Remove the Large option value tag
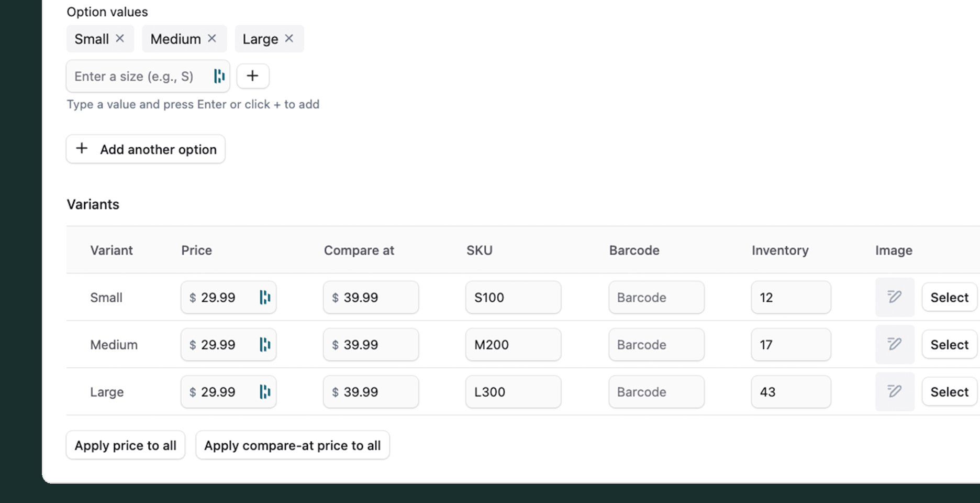The image size is (980, 503). coord(289,39)
